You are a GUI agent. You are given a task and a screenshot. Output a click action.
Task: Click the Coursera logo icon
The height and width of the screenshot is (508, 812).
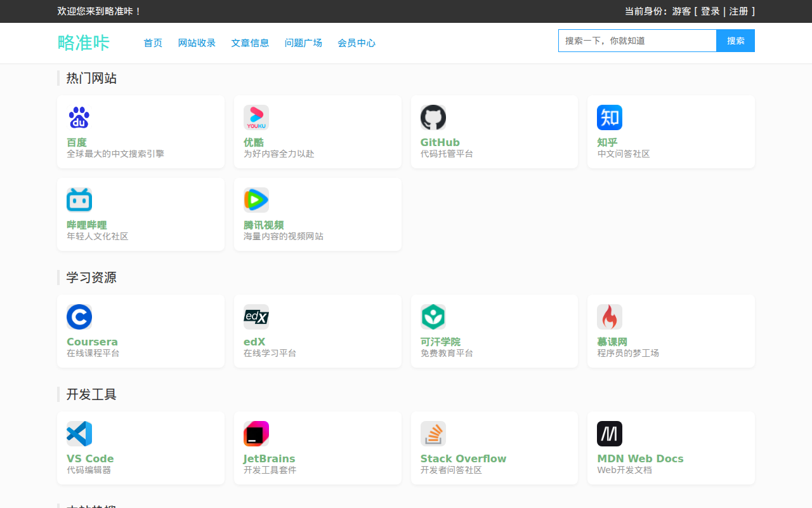79,317
